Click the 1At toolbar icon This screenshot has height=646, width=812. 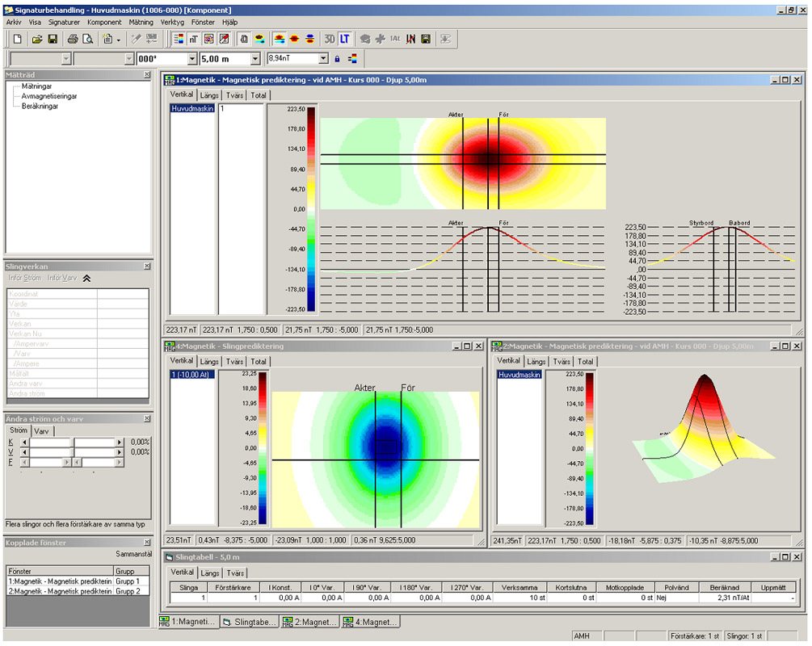tap(395, 39)
